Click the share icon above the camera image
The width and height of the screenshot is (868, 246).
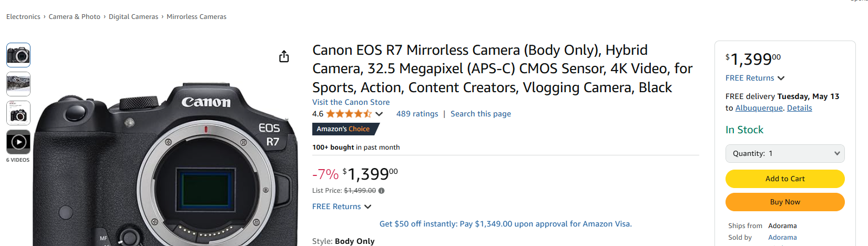click(x=284, y=56)
